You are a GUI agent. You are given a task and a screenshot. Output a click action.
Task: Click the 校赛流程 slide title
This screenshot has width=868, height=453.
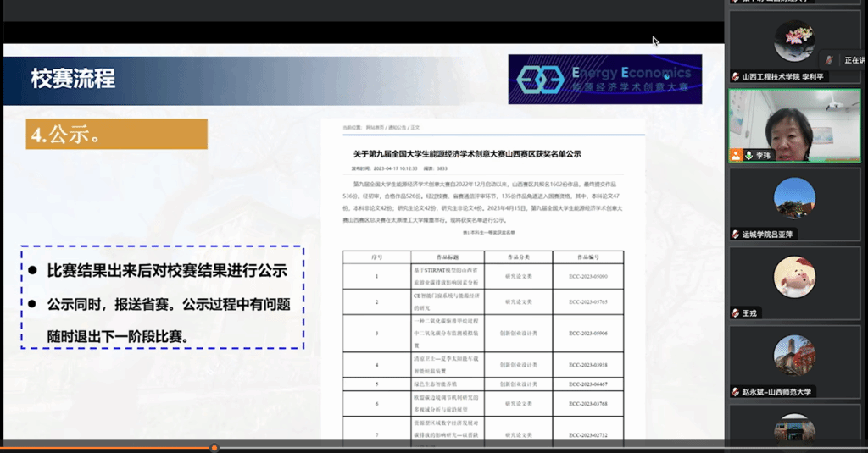pyautogui.click(x=73, y=80)
